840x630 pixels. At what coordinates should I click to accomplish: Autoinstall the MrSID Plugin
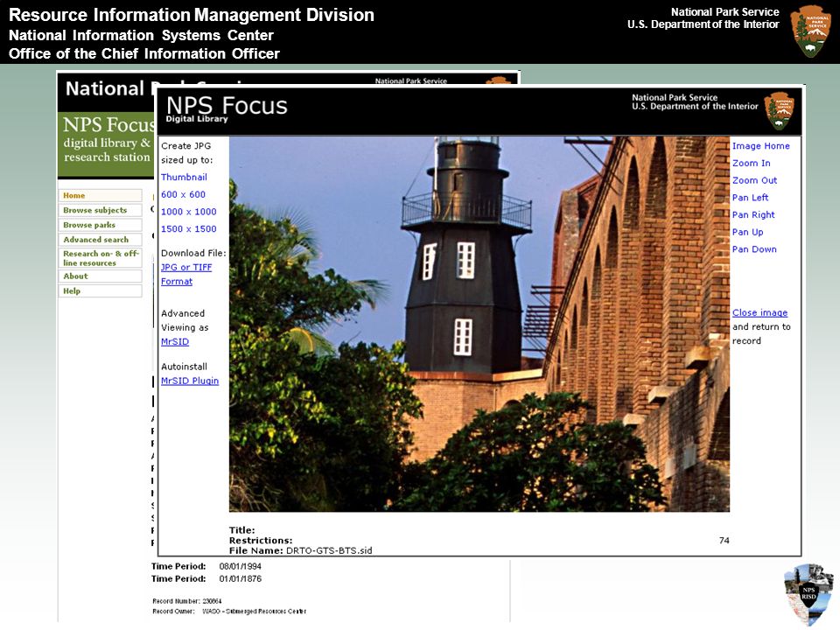(190, 381)
